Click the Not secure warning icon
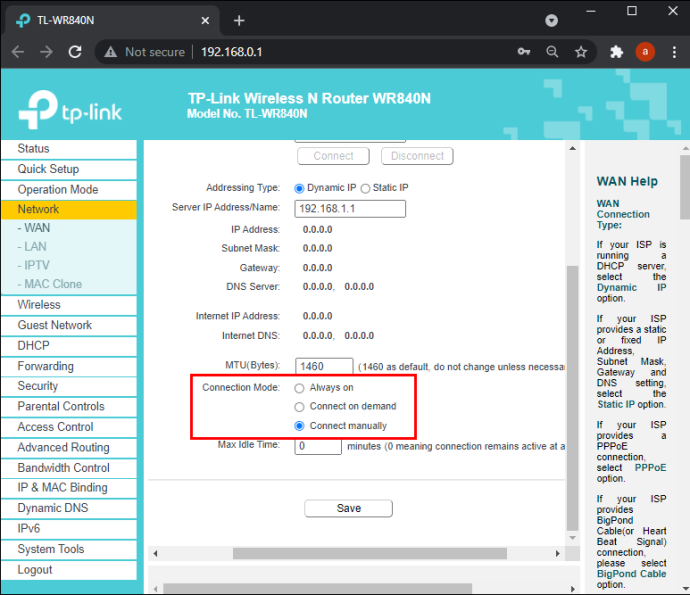 coord(110,52)
